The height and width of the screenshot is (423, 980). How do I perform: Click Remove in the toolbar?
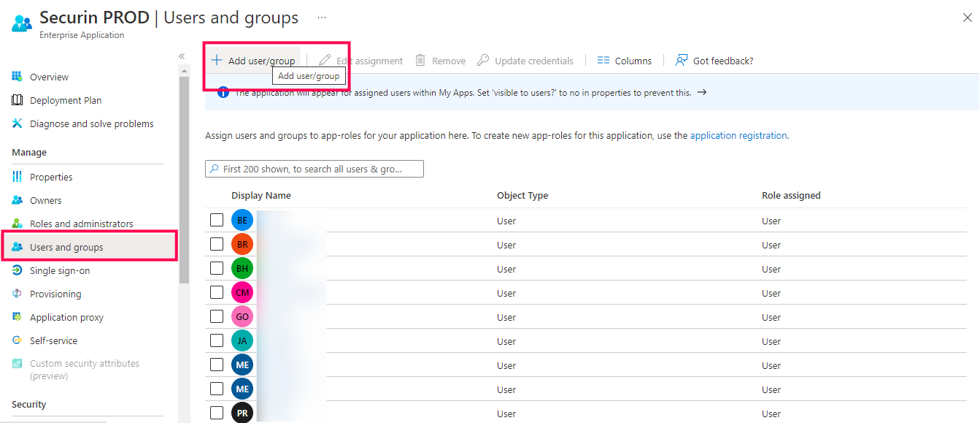coord(440,61)
